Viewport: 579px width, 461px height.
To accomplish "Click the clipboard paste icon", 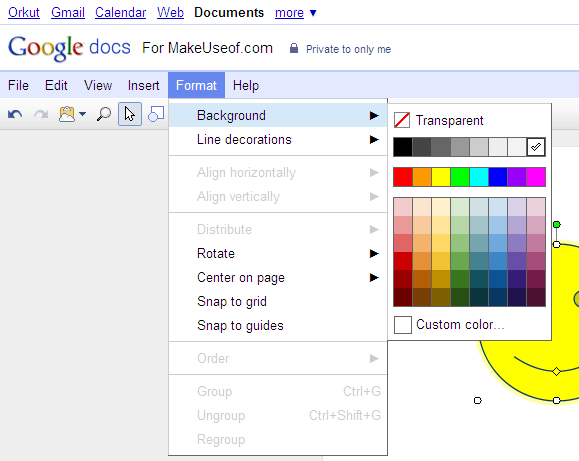I will [x=67, y=114].
